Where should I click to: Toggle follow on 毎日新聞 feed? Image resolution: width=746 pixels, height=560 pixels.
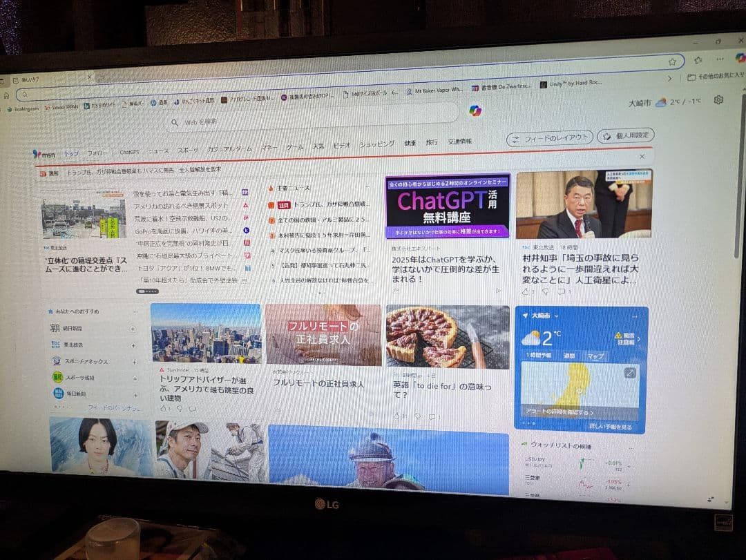[x=135, y=394]
